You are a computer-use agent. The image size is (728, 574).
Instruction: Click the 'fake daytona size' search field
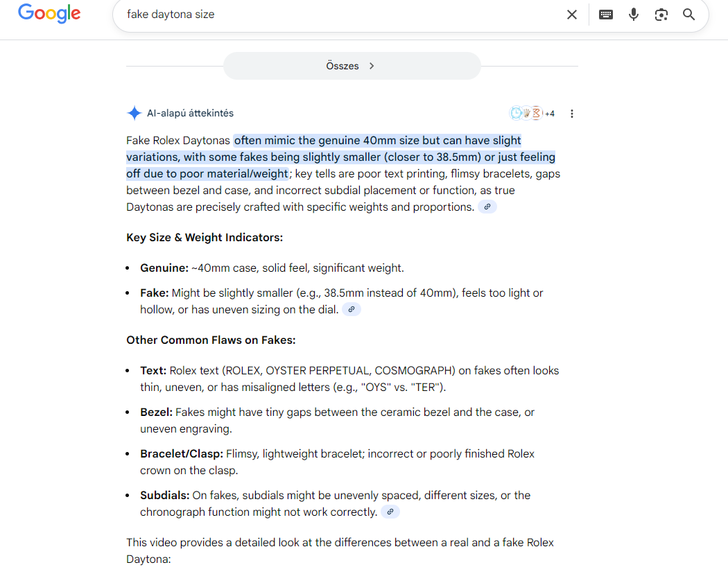pos(341,15)
